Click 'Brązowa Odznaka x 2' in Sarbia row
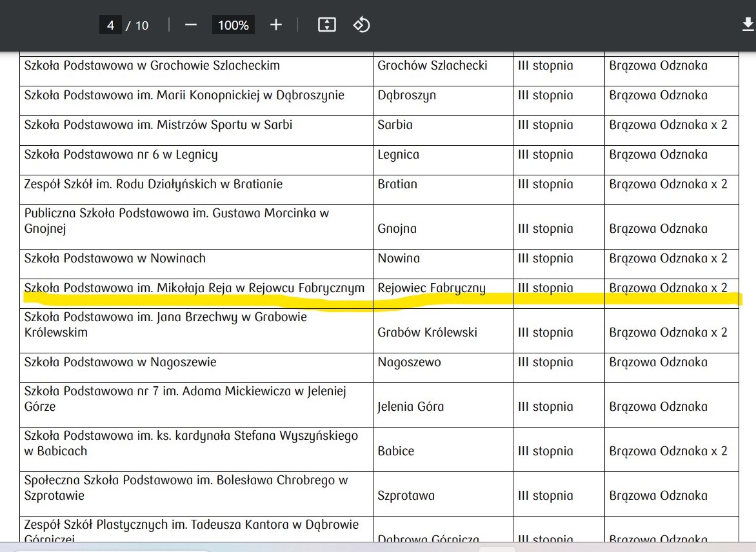 pos(668,125)
